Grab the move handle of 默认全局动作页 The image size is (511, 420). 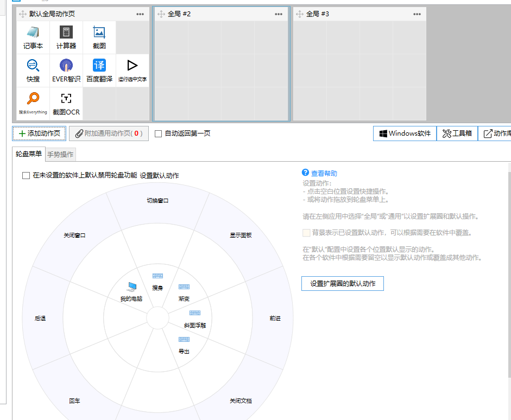(x=22, y=14)
